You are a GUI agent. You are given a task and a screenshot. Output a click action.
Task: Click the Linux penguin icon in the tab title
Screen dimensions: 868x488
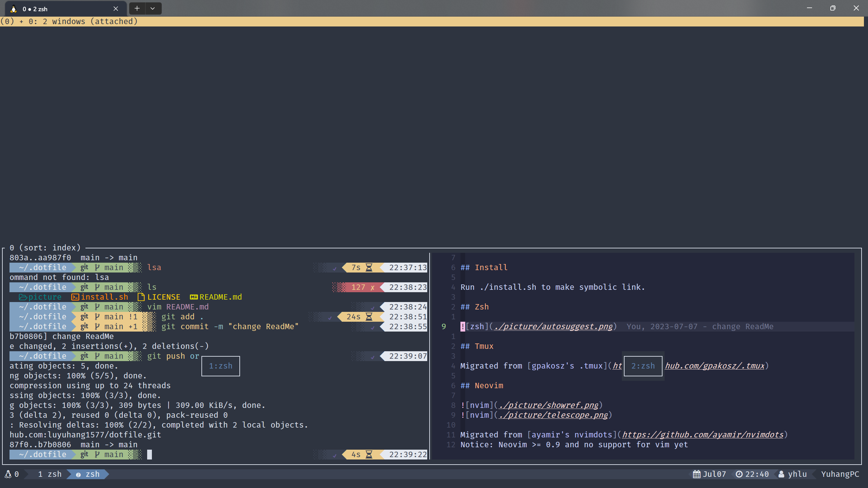[x=14, y=9]
